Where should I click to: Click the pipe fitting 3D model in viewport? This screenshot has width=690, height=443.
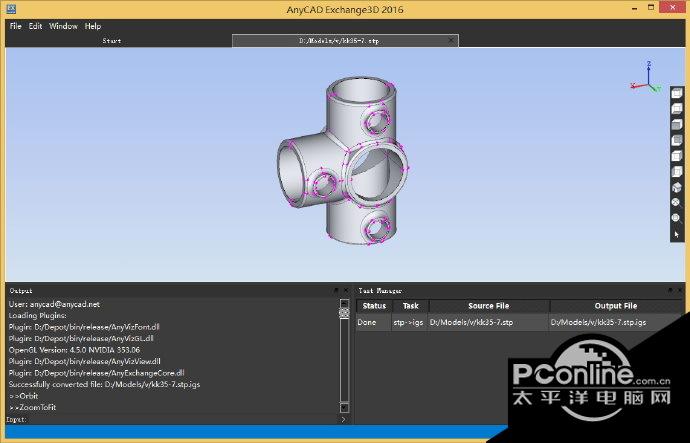click(x=343, y=162)
